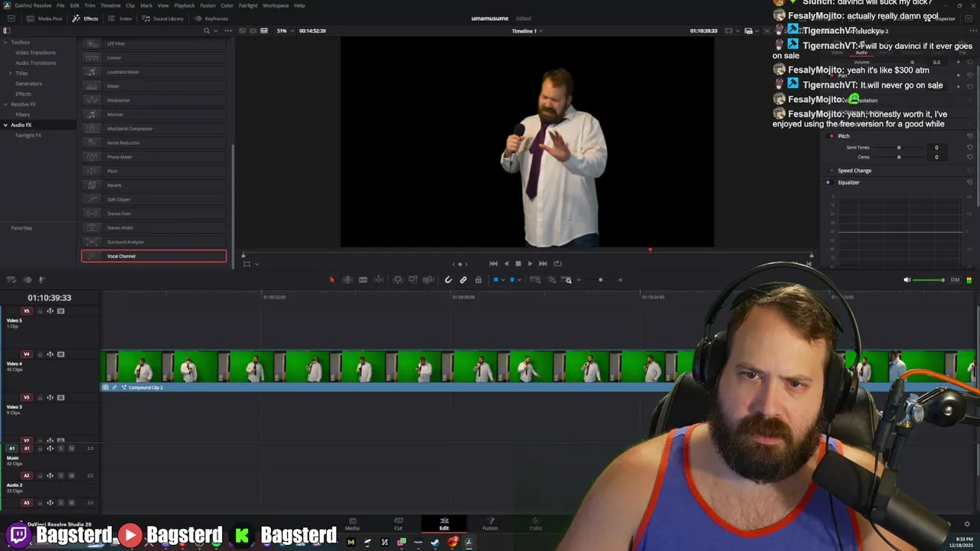The height and width of the screenshot is (551, 980).
Task: Open the viewer zoom 51% dropdown
Action: 284,31
